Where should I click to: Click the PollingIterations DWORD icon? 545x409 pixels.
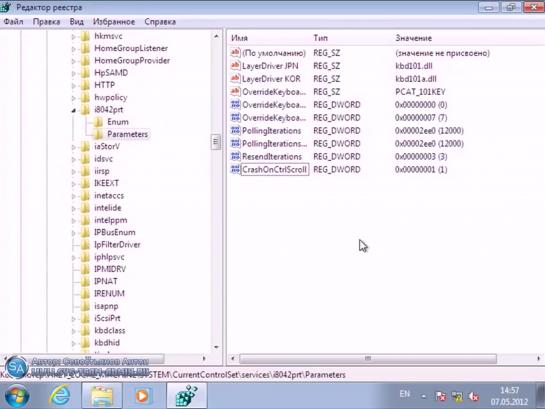[x=235, y=130]
